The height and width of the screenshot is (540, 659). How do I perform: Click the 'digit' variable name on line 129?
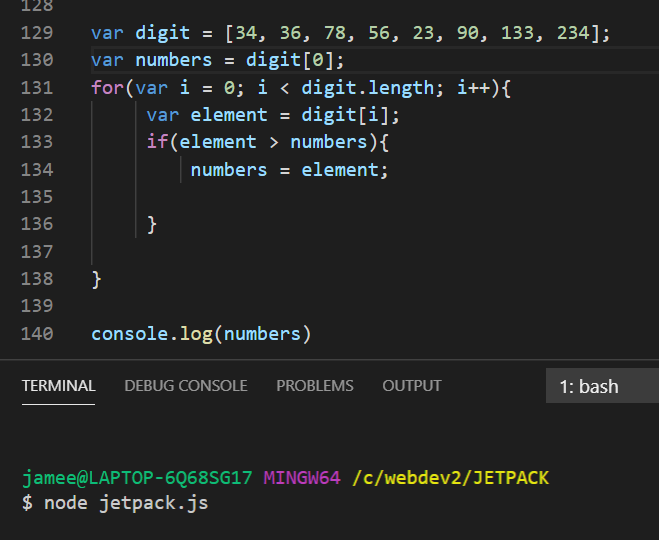pos(163,33)
